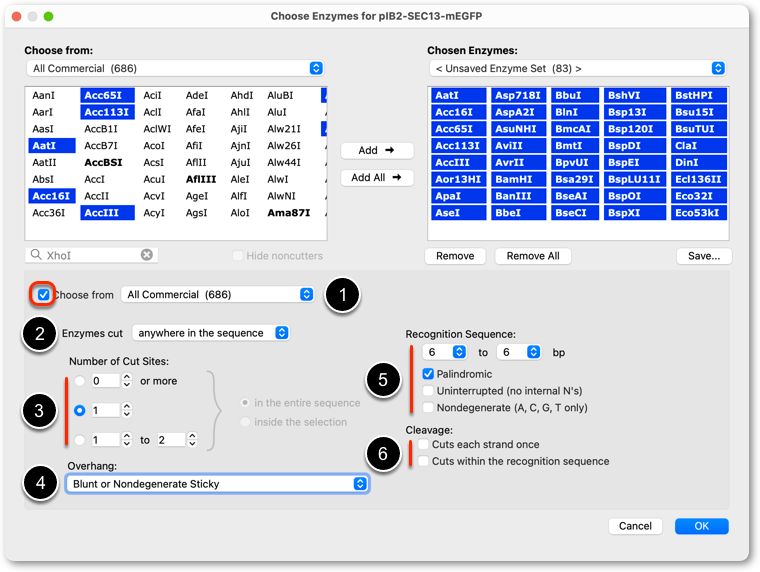
Task: Clear the XhoI search field text
Action: click(147, 255)
